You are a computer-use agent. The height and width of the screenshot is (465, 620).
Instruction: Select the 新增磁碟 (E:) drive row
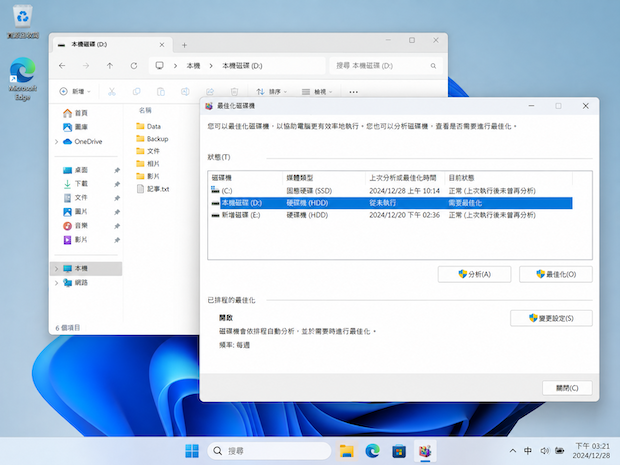point(390,215)
